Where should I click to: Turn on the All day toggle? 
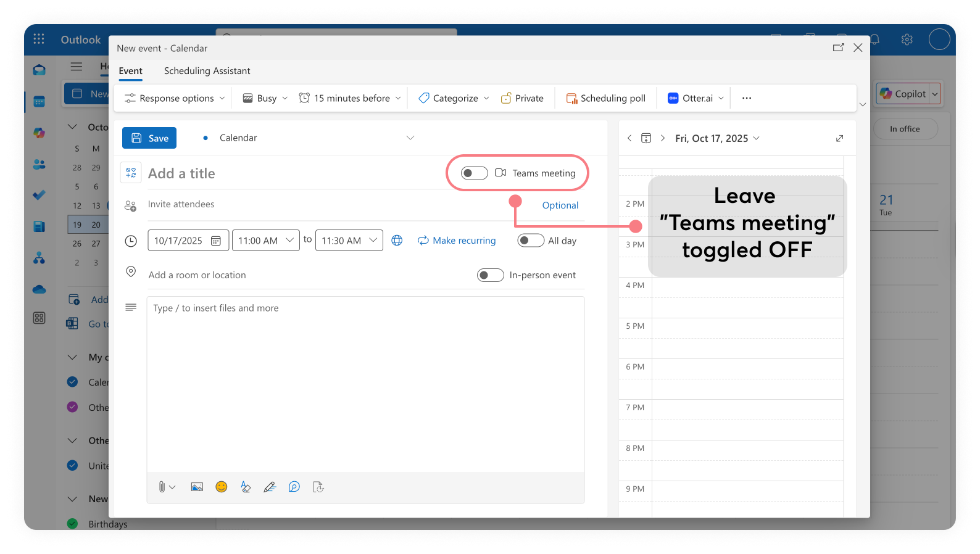[x=531, y=241]
